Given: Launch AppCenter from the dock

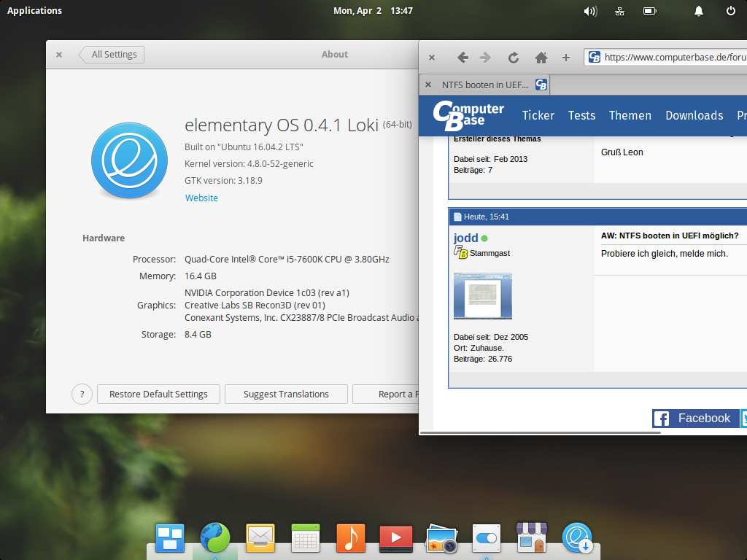Looking at the screenshot, I should 532,537.
